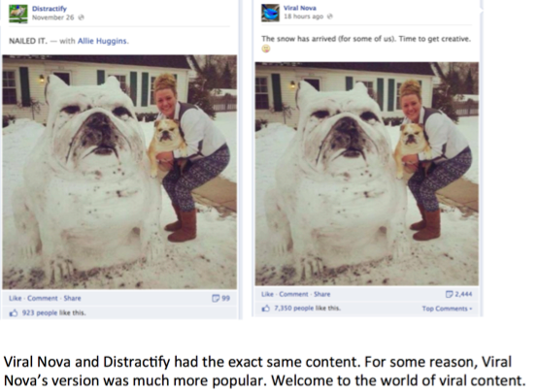The width and height of the screenshot is (539, 392).
Task: Click the comment count icon showing 99
Action: coord(216,298)
